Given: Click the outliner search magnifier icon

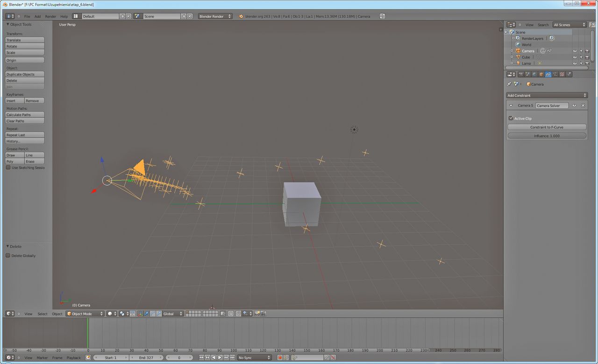Looking at the screenshot, I should [x=592, y=24].
